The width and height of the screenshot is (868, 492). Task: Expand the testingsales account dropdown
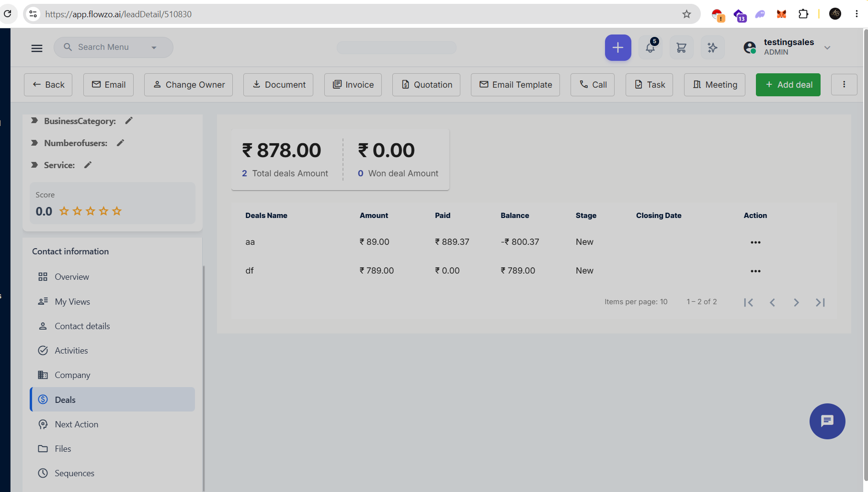click(x=827, y=47)
